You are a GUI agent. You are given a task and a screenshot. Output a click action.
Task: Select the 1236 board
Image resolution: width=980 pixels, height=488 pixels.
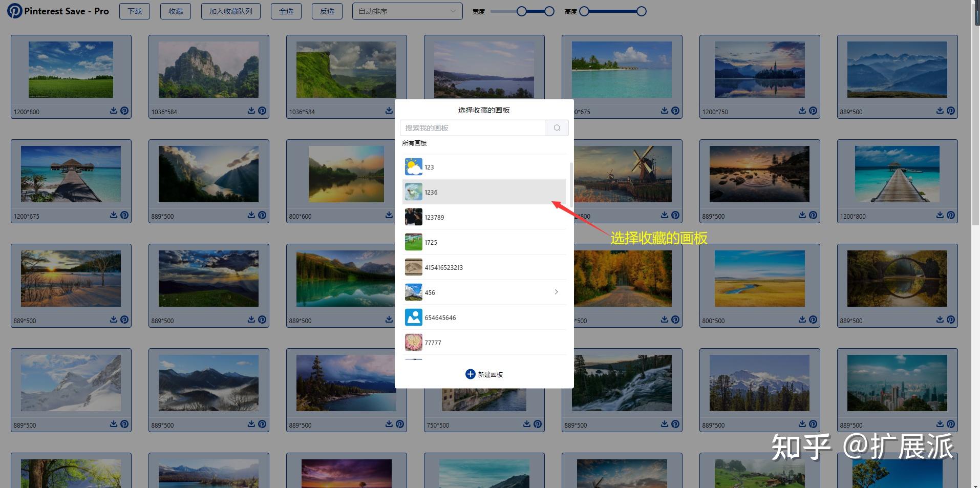[484, 192]
